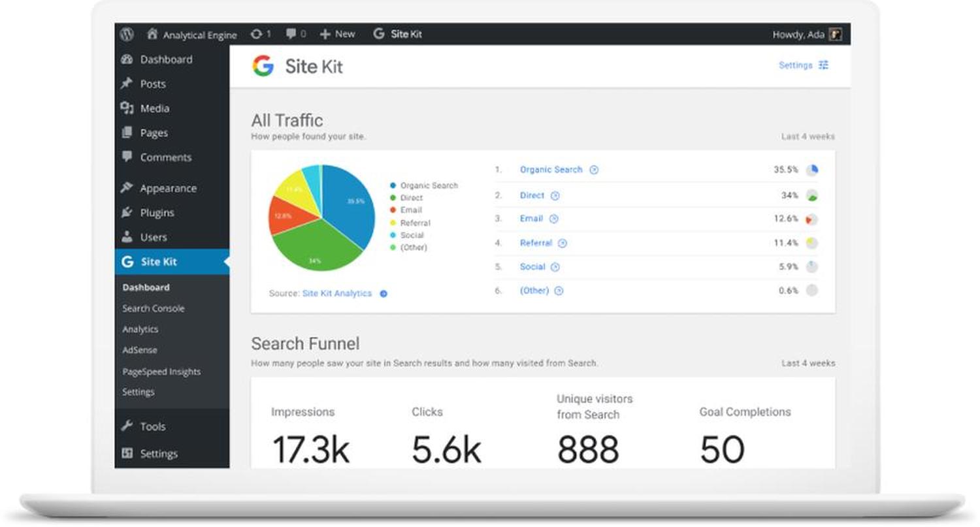The image size is (980, 527).
Task: Open Settings with the sliders icon
Action: 804,65
